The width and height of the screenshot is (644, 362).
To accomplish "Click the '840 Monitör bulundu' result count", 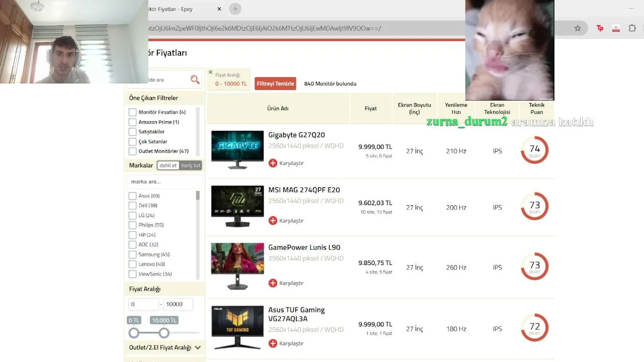I will click(330, 83).
